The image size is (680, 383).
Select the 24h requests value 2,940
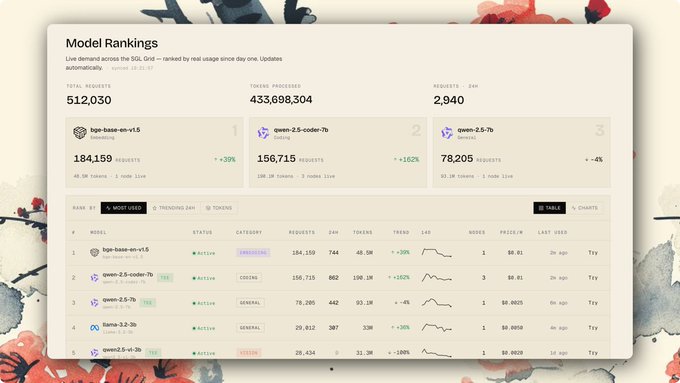click(x=449, y=100)
